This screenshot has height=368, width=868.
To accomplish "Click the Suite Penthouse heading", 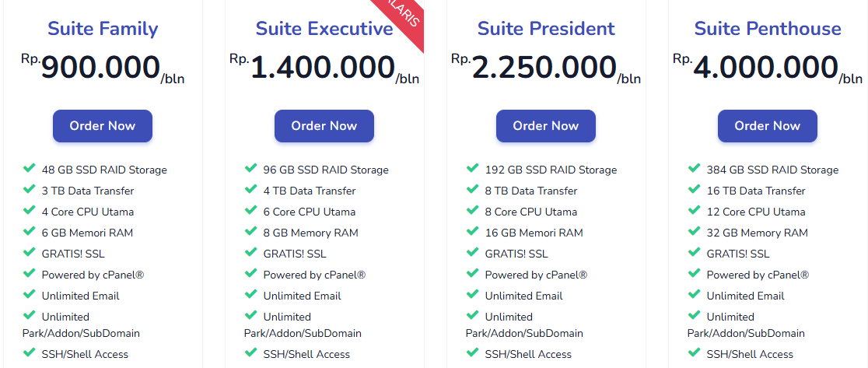I will 768,29.
